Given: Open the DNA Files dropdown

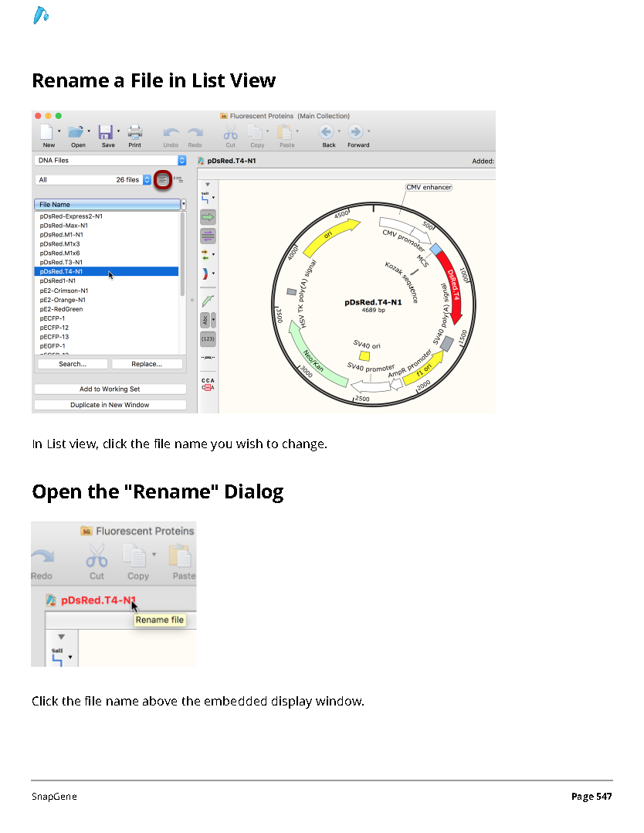Looking at the screenshot, I should click(110, 161).
